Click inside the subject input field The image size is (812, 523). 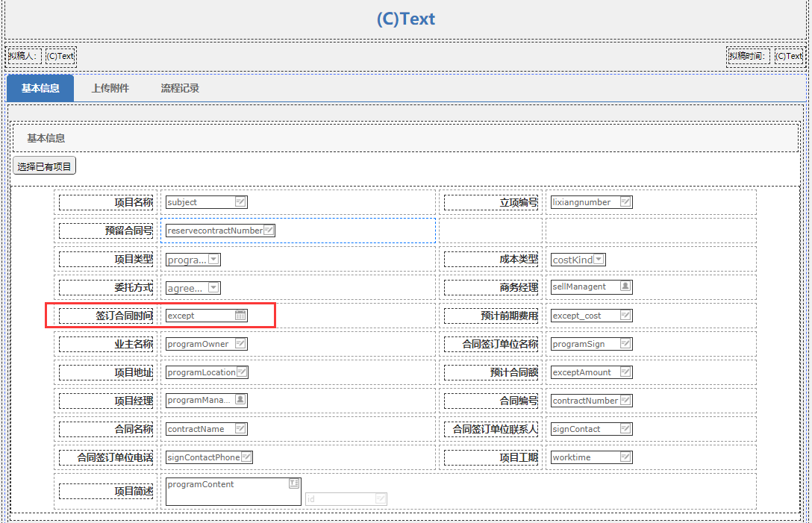(206, 202)
